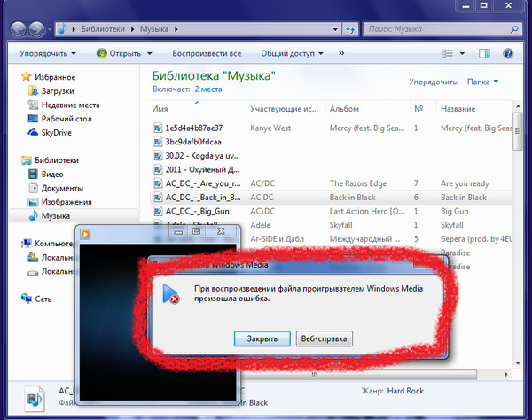Sort by the № column header
The width and height of the screenshot is (532, 420).
click(423, 109)
